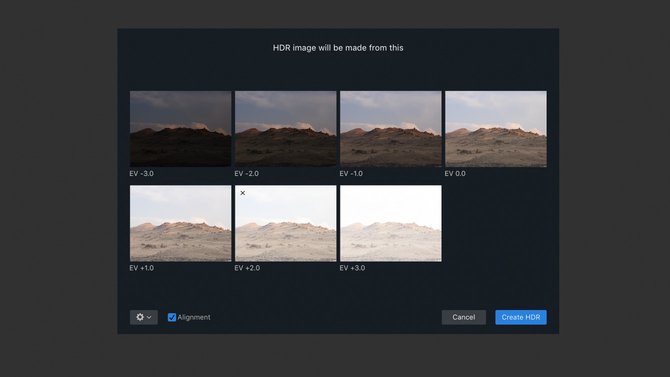Click the 'EV +1.0' label
670x377 pixels.
141,268
